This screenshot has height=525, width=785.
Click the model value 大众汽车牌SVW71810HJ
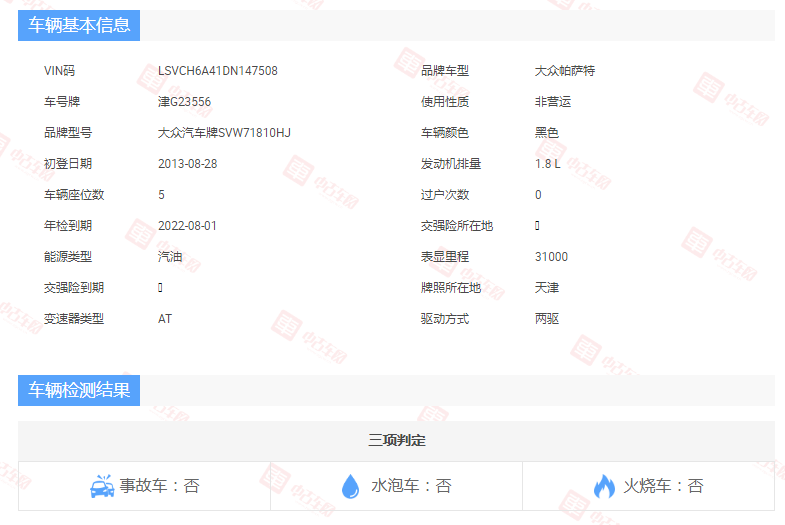[224, 133]
